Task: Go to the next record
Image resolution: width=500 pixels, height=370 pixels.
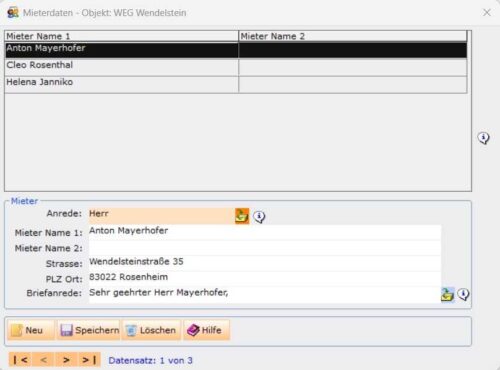Action: [x=66, y=360]
